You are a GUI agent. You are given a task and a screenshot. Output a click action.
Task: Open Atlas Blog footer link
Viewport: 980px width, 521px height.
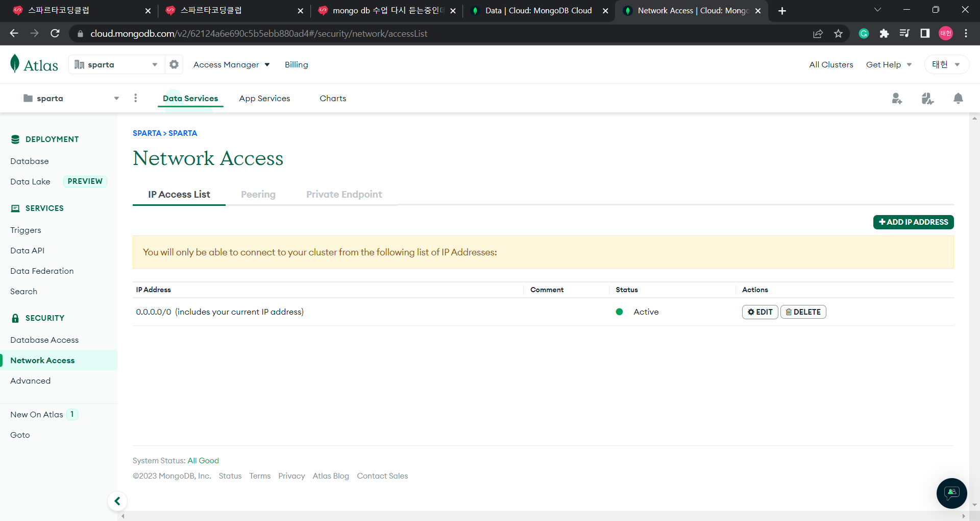click(331, 476)
